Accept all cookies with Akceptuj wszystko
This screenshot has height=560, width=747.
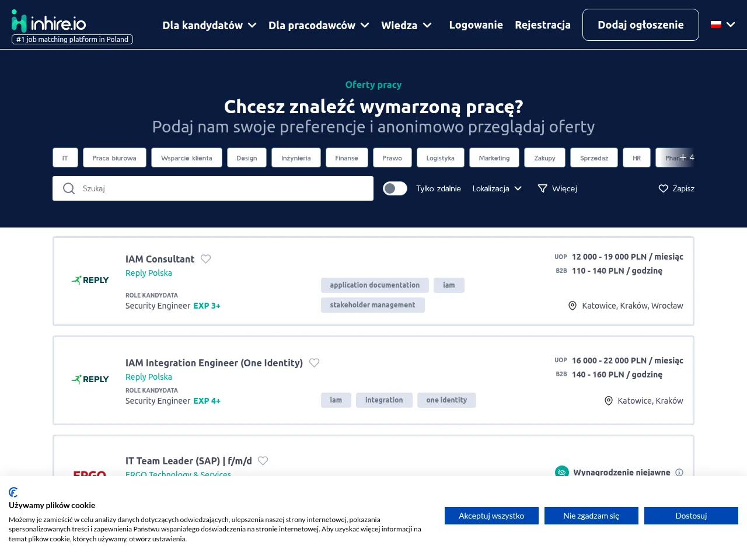[x=491, y=516]
